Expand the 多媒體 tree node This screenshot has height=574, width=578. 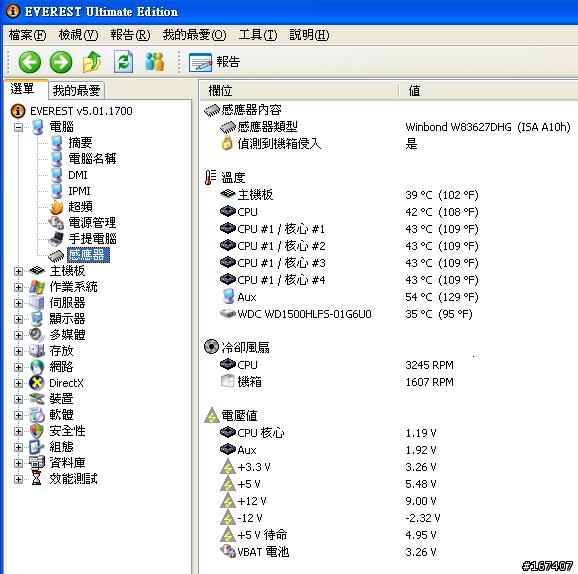tap(18, 335)
